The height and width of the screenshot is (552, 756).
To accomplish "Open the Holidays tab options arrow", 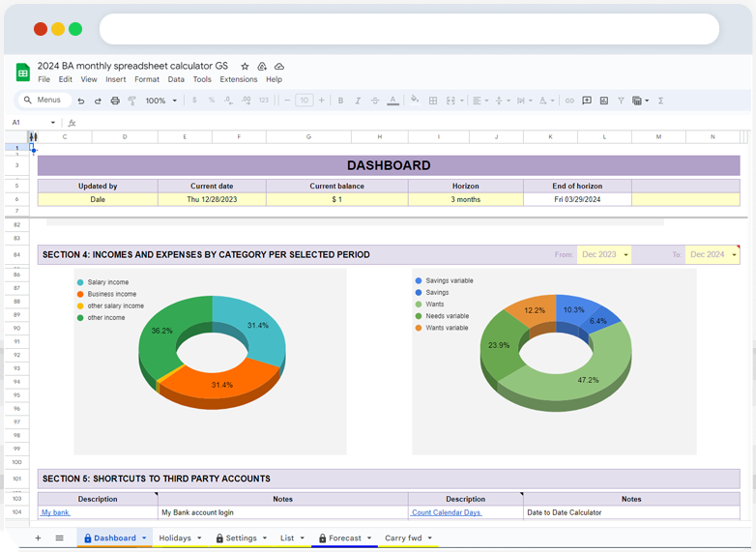I will (x=199, y=538).
